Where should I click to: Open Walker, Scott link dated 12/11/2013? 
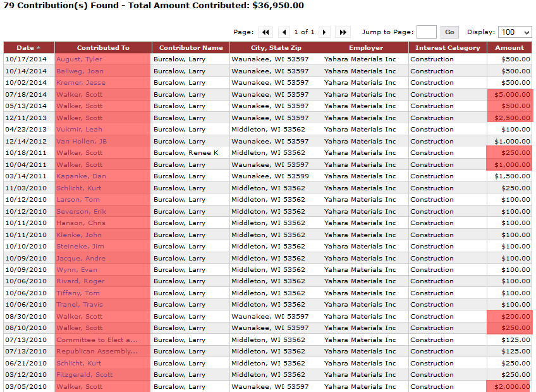[x=79, y=118]
